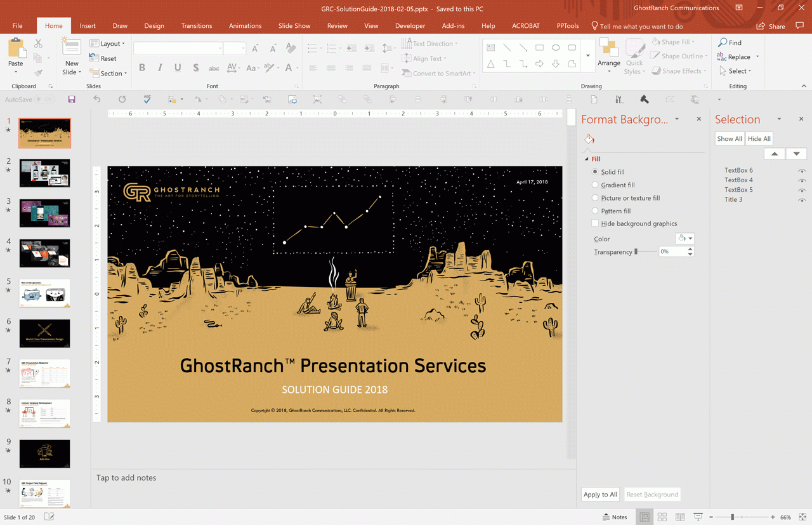Click the zoom in plus button
The image size is (812, 525).
[773, 517]
